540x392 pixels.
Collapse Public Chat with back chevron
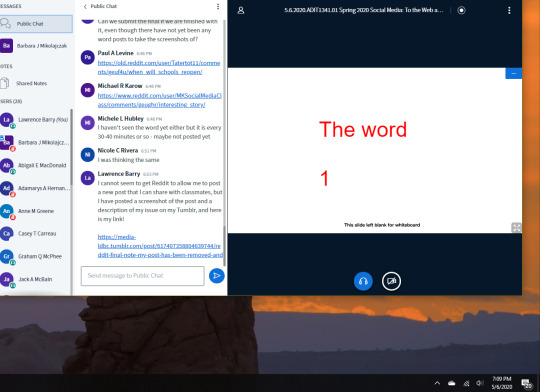point(85,6)
